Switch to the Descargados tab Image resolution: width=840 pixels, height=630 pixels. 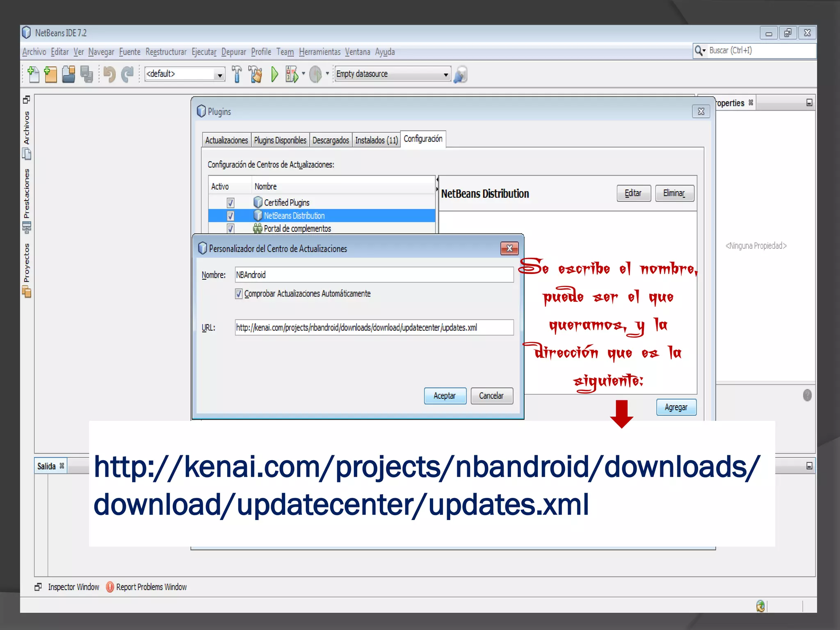331,140
